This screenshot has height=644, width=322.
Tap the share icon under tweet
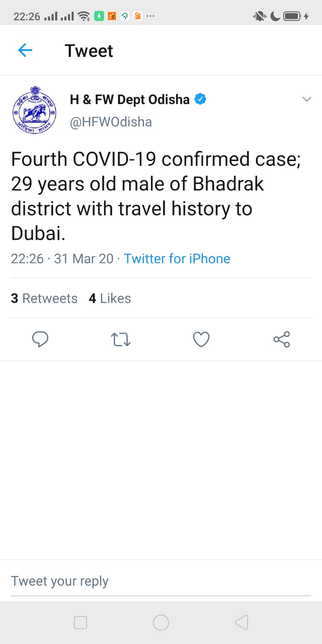[x=282, y=339]
